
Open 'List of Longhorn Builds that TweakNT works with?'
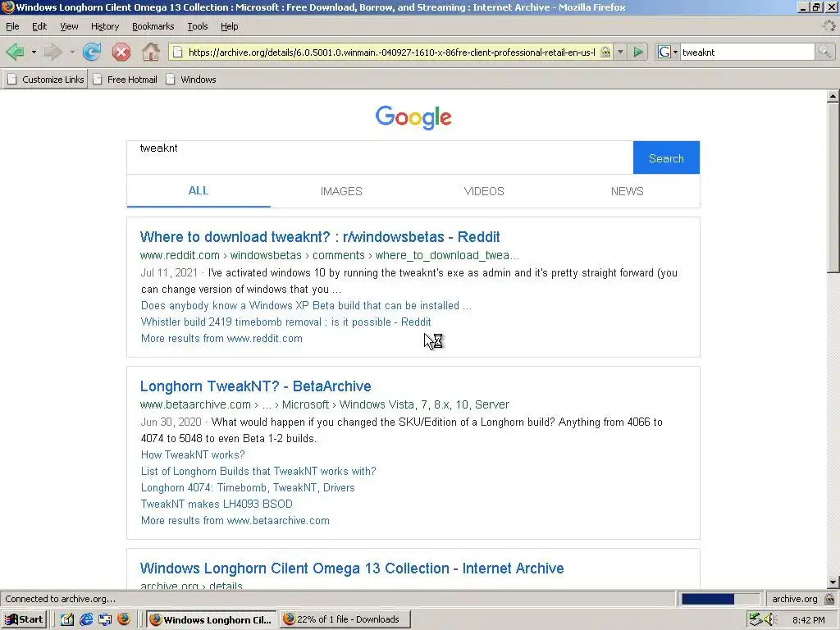click(258, 472)
